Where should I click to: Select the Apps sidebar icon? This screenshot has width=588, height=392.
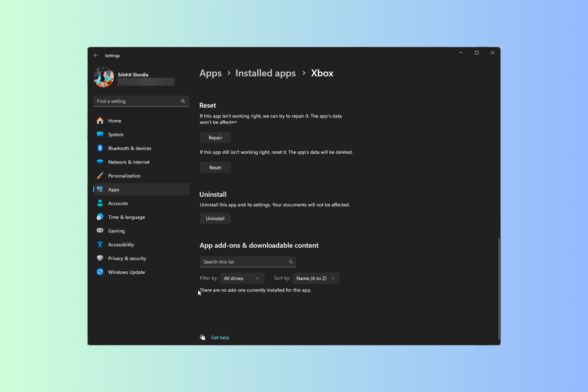[x=100, y=189]
